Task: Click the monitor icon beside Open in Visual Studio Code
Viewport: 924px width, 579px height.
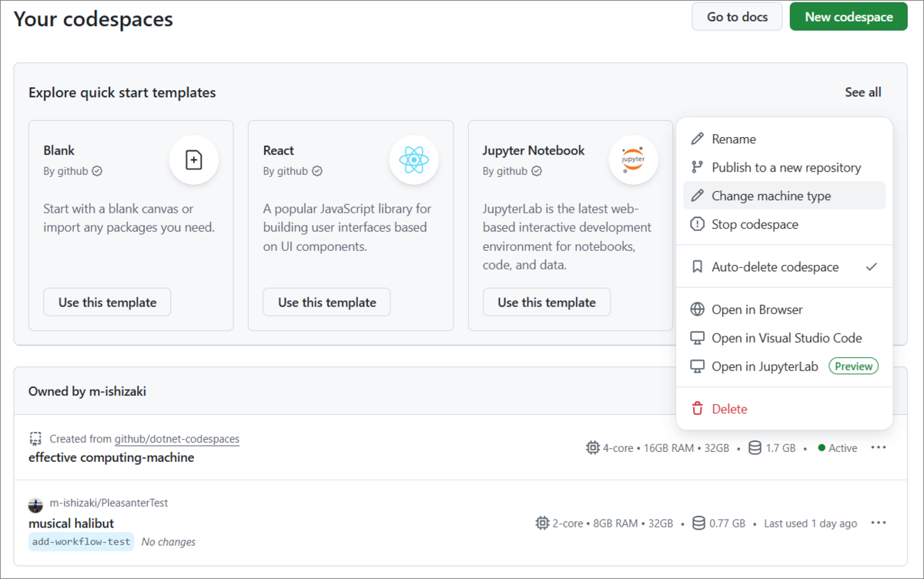Action: (698, 338)
